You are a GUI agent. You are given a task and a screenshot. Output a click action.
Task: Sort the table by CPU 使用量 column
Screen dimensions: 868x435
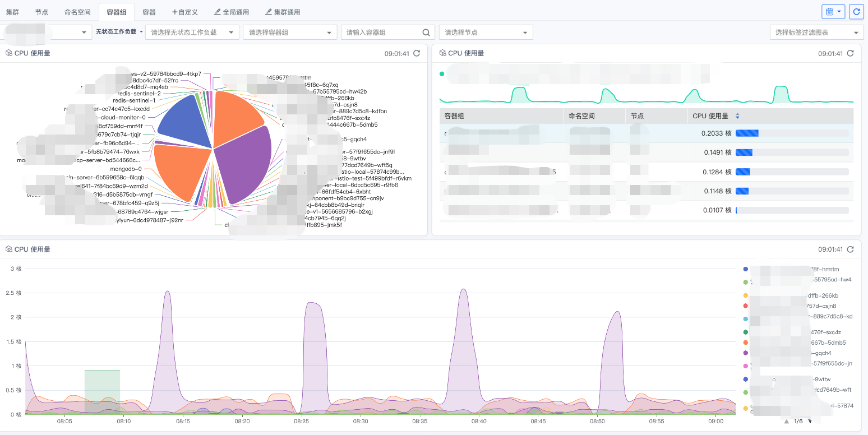pyautogui.click(x=737, y=116)
